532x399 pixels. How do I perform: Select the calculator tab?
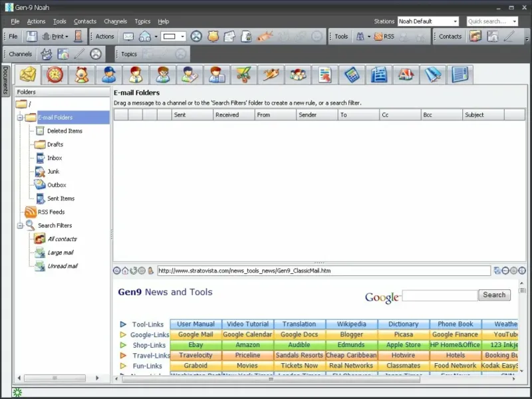click(352, 74)
